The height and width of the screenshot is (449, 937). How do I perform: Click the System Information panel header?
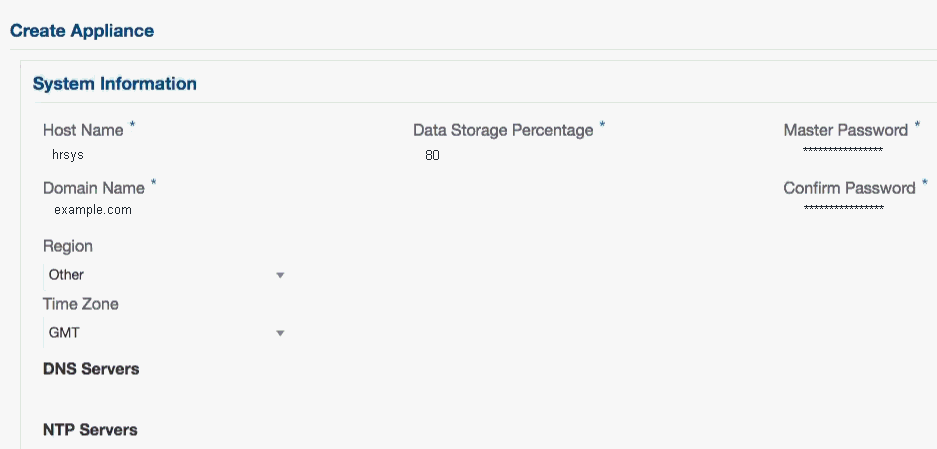coord(115,84)
